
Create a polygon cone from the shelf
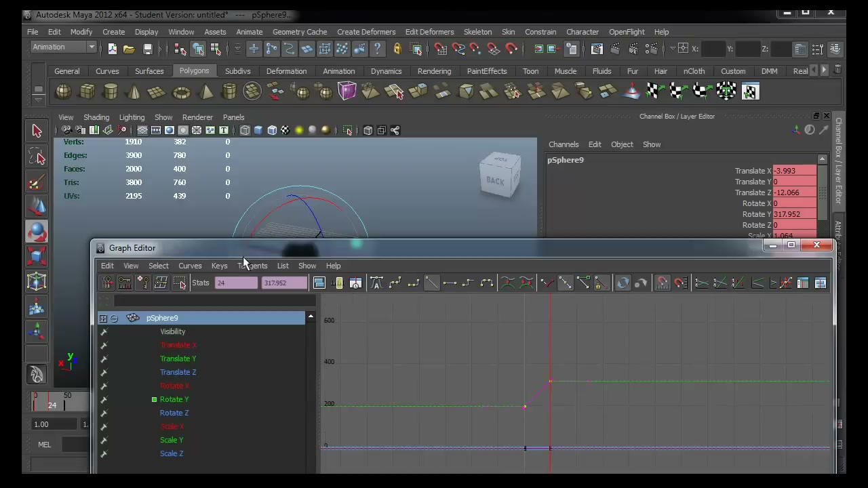[134, 91]
